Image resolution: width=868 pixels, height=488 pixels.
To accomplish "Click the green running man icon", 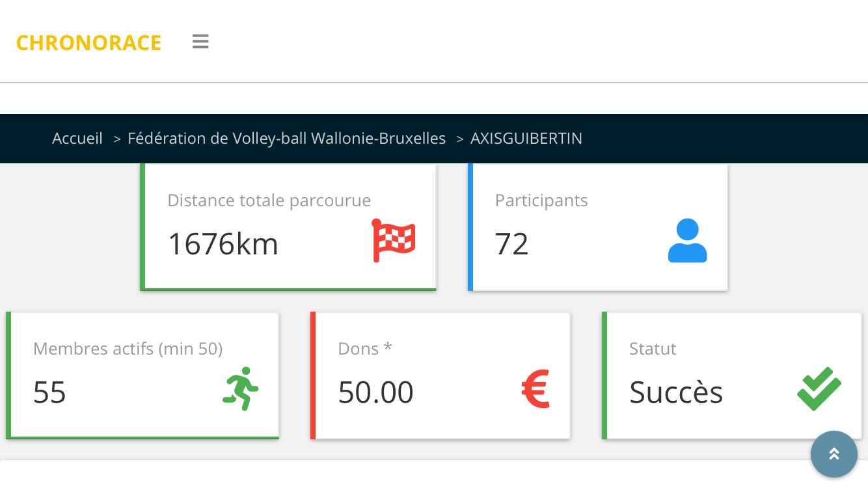I will 241,389.
